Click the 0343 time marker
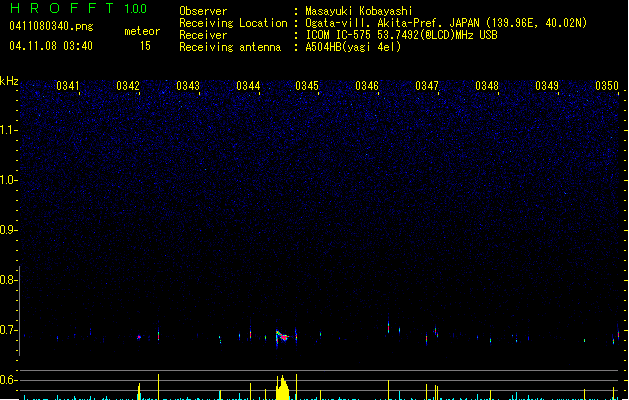 (x=188, y=86)
